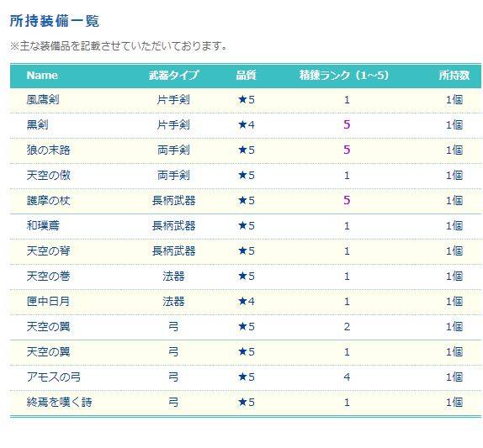The image size is (483, 448).
Task: Click 弓 type in the 終焉を嘆く詩 row
Action: (x=173, y=403)
